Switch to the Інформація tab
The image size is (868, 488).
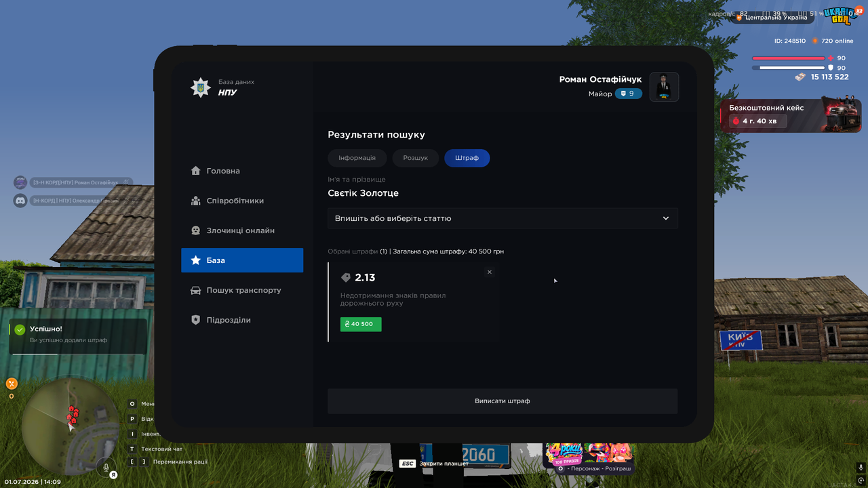357,158
